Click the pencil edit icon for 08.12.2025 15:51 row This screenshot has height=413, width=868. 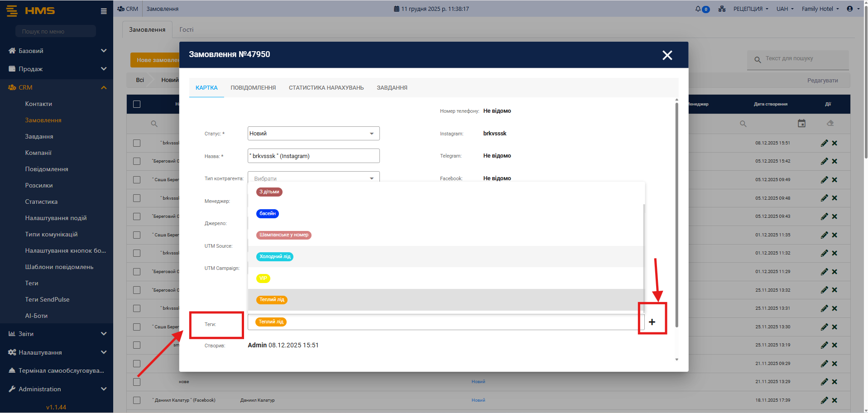point(824,143)
